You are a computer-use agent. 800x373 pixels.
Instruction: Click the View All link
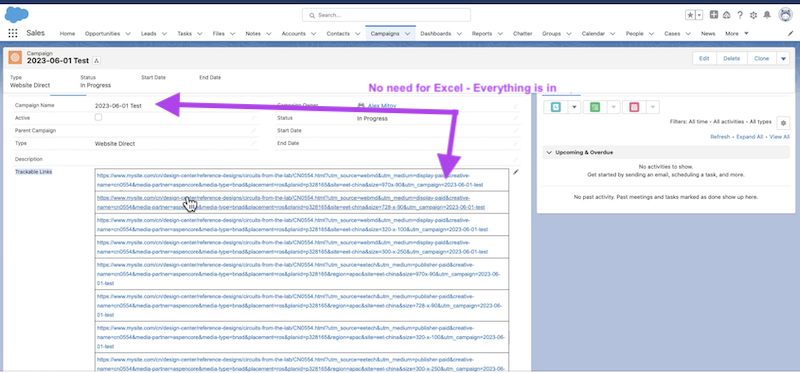coord(780,137)
